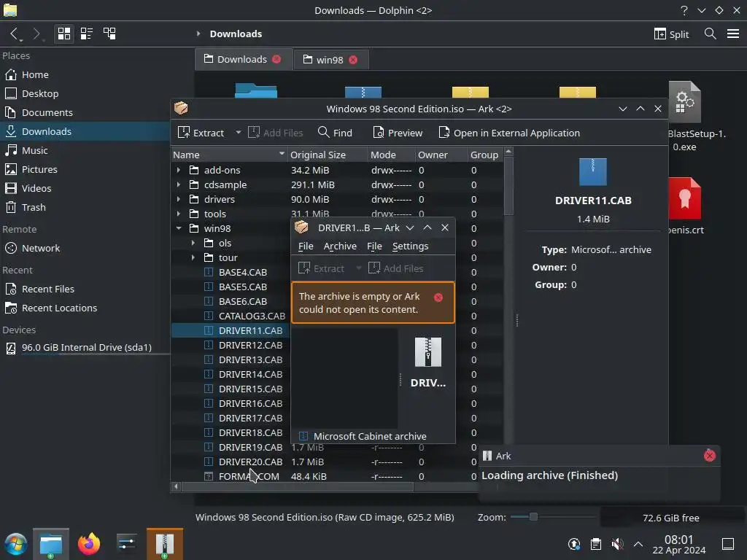
Task: Close the Ark loading archive notification
Action: [x=709, y=456]
